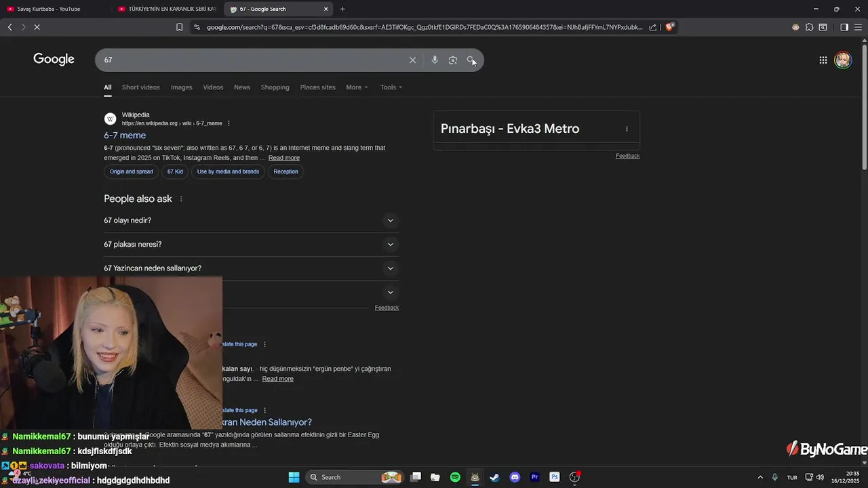Open the Windows taskbar Search box
The image size is (868, 488).
click(x=355, y=477)
